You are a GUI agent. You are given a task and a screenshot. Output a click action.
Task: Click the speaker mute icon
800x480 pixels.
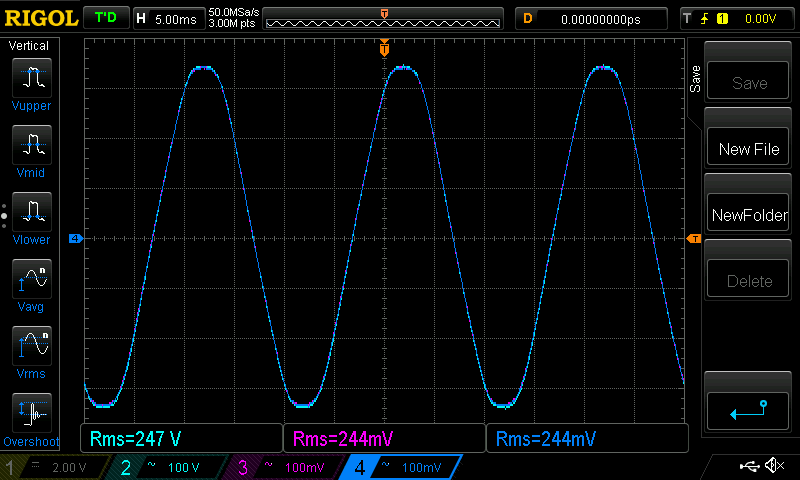coord(773,466)
